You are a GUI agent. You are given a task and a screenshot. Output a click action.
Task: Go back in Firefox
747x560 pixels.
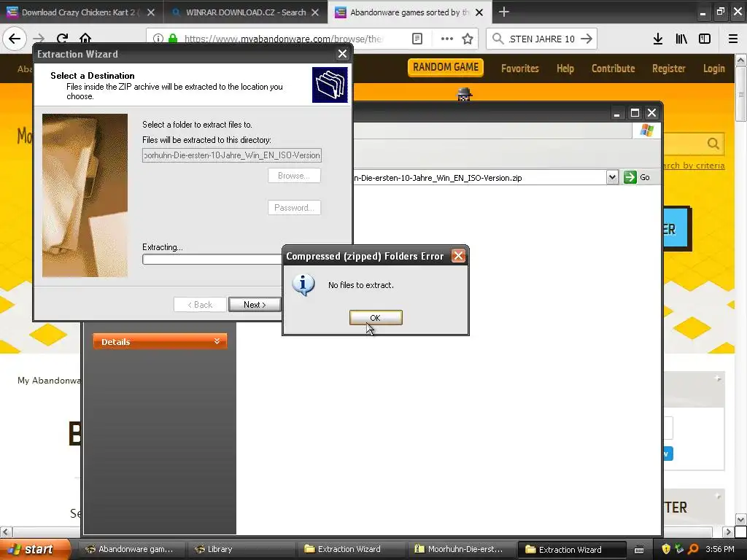15,39
